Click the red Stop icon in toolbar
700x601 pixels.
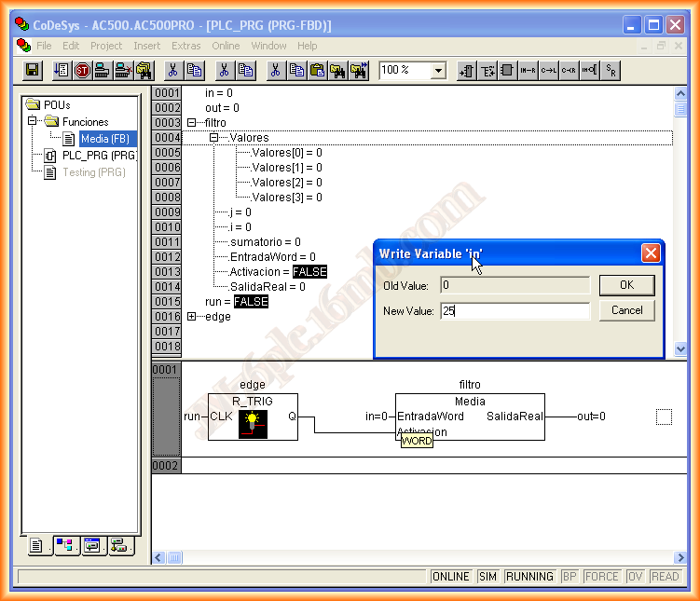[x=82, y=70]
